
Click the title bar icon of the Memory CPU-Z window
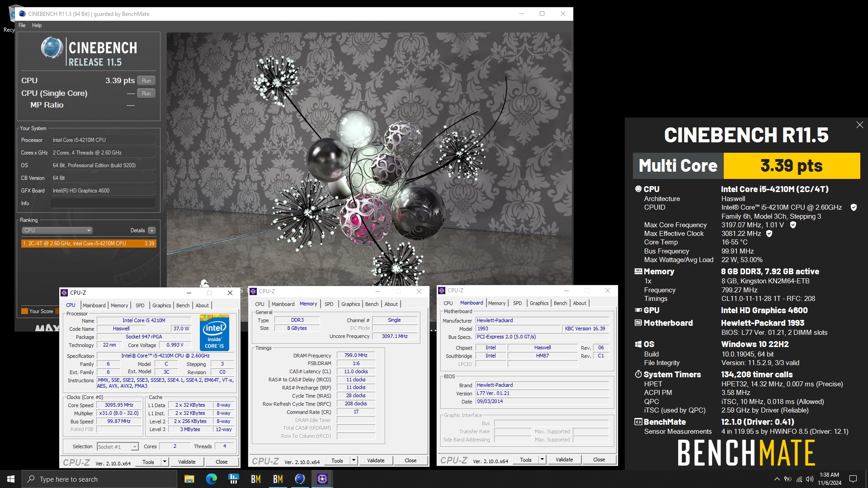click(254, 291)
